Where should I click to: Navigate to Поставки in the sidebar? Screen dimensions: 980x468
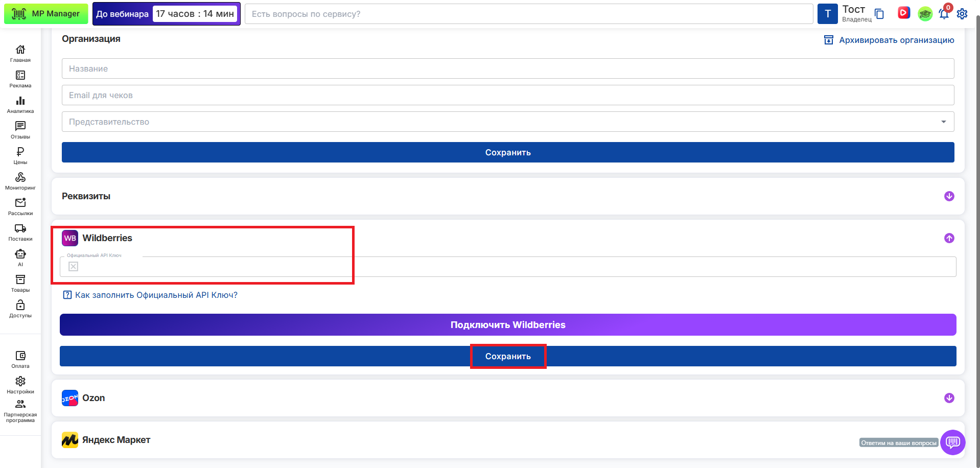20,232
